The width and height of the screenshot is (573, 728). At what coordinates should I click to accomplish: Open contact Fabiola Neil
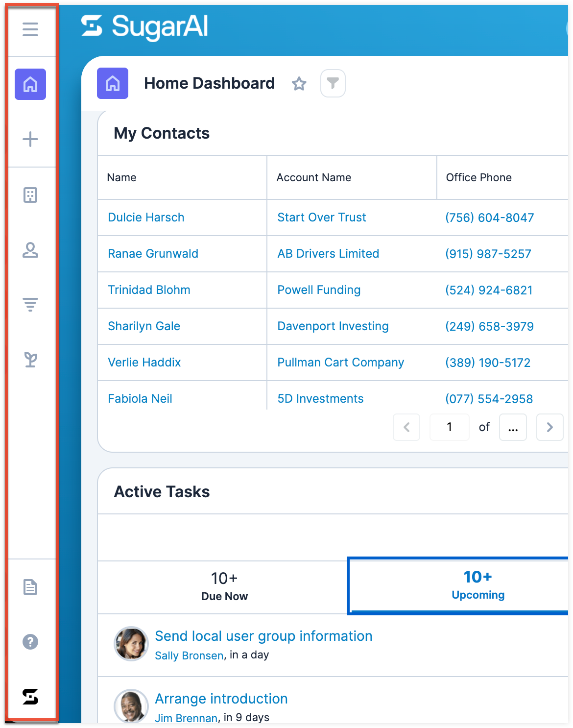click(140, 399)
